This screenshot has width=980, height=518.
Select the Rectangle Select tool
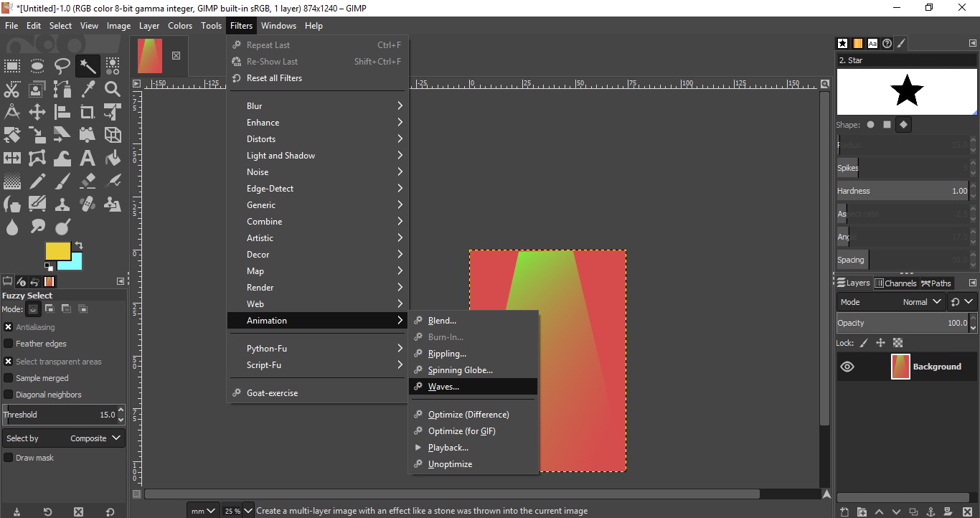point(12,67)
